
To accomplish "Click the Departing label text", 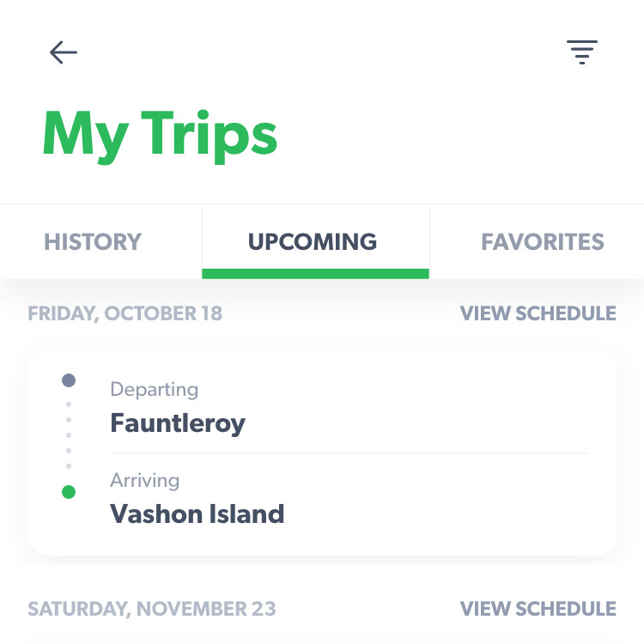I will click(154, 389).
